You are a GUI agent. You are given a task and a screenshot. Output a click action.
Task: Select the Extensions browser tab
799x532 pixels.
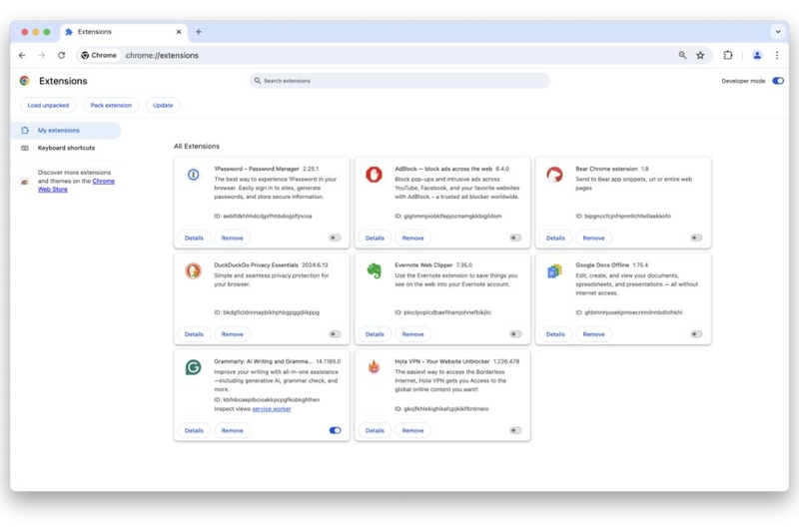[124, 32]
